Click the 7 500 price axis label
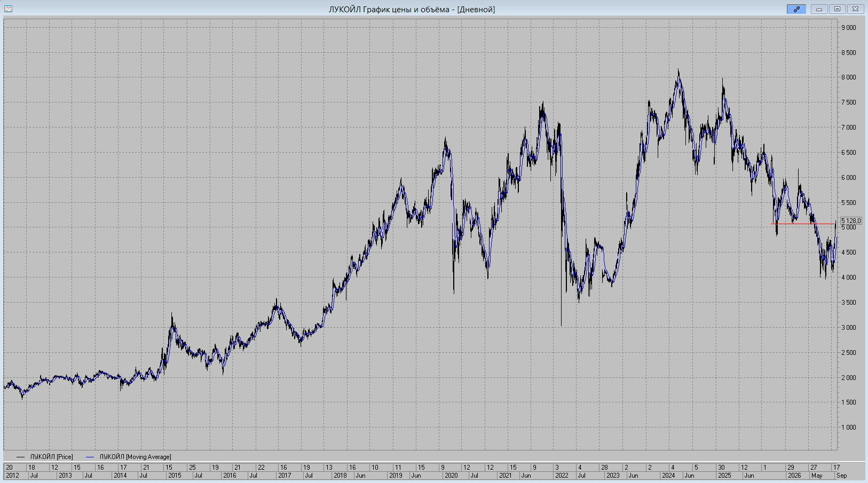The width and height of the screenshot is (868, 483). [x=849, y=102]
